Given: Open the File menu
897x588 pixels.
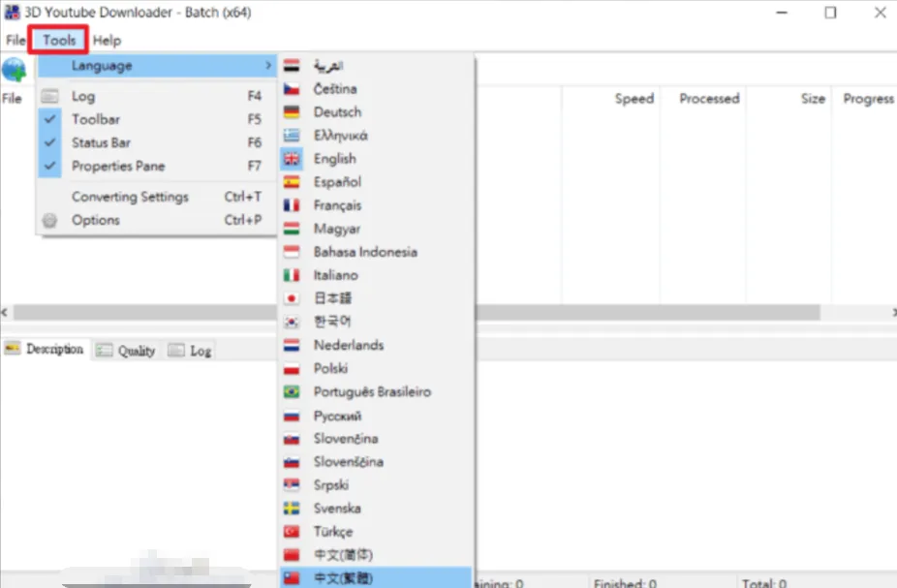Looking at the screenshot, I should pos(15,40).
